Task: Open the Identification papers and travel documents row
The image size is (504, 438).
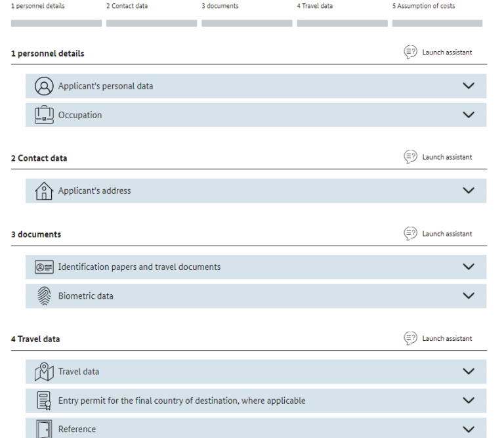Action: click(x=139, y=267)
